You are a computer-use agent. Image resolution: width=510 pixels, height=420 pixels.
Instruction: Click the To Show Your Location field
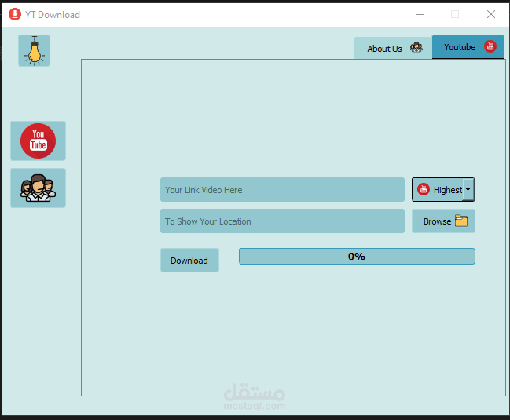282,221
